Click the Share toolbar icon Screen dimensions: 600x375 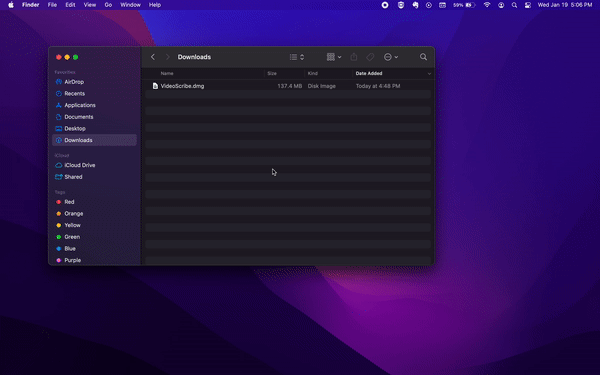pyautogui.click(x=354, y=57)
